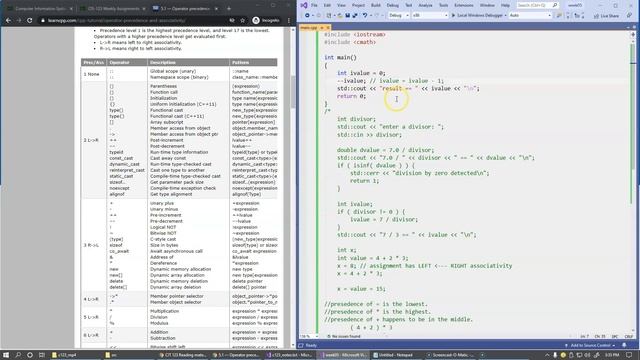The height and width of the screenshot is (360, 640).
Task: Switch to the Weekly Assignments browser tab
Action: click(x=113, y=8)
